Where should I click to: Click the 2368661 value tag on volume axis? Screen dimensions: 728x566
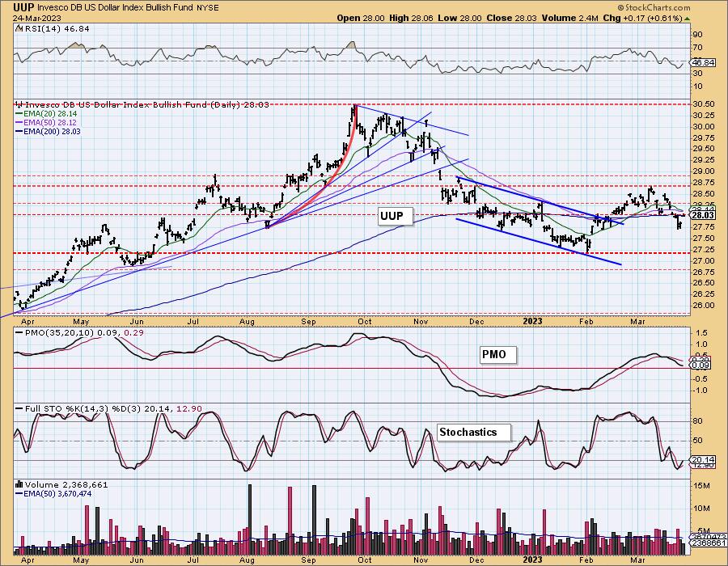tap(709, 543)
